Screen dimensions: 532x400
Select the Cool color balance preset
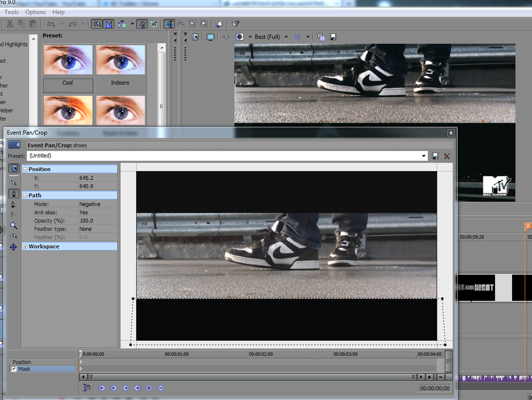pyautogui.click(x=68, y=68)
